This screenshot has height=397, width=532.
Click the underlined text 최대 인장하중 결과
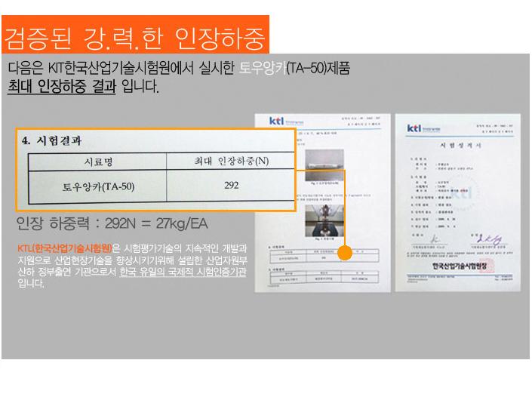(x=62, y=86)
